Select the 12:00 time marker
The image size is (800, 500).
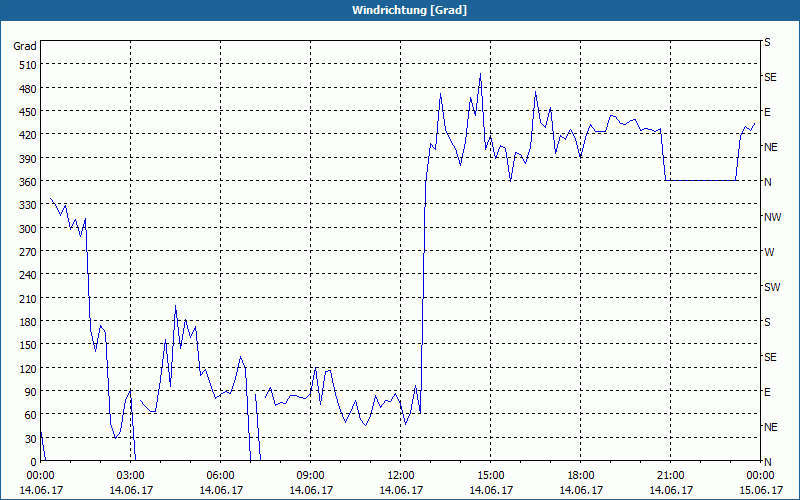pos(401,475)
